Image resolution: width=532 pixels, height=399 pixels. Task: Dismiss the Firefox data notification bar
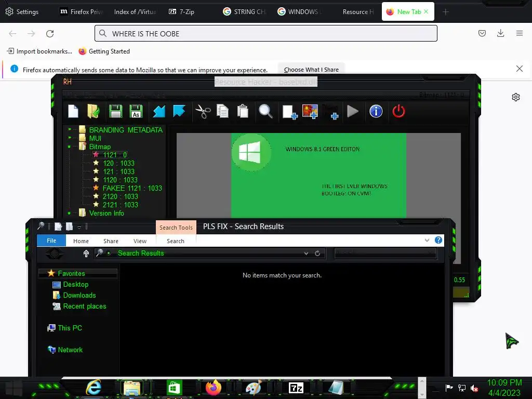(519, 69)
